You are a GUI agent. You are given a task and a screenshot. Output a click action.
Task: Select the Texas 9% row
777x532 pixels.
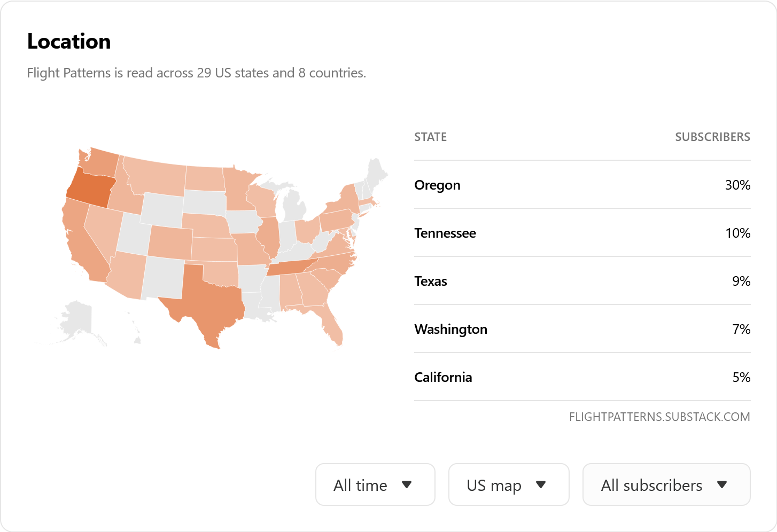(x=582, y=281)
